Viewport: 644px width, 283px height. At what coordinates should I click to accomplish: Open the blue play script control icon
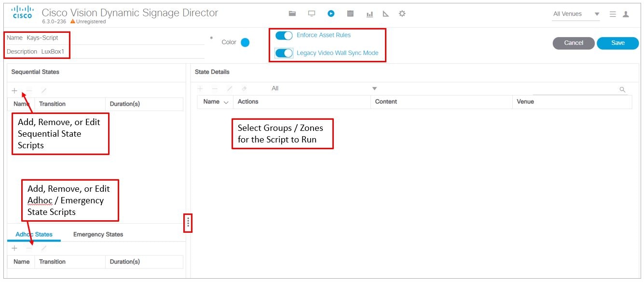331,14
